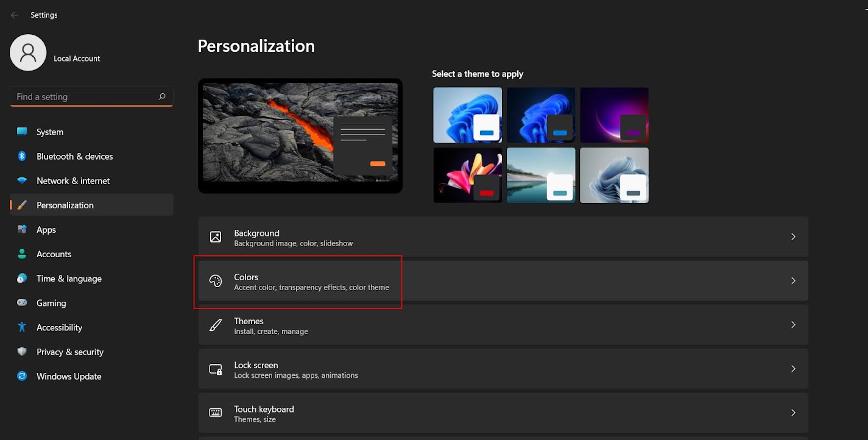Viewport: 868px width, 440px height.
Task: Expand Touch keyboard row chevron
Action: (793, 413)
